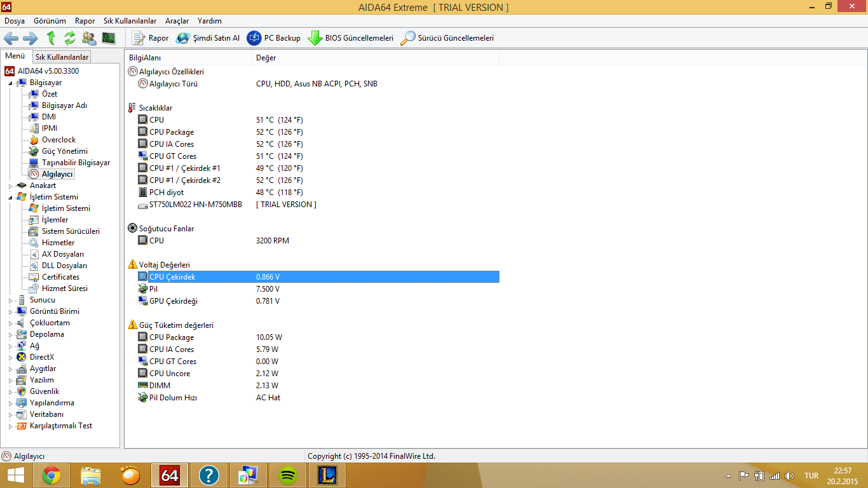Select the DIMM power row
The image size is (868, 488).
click(312, 386)
